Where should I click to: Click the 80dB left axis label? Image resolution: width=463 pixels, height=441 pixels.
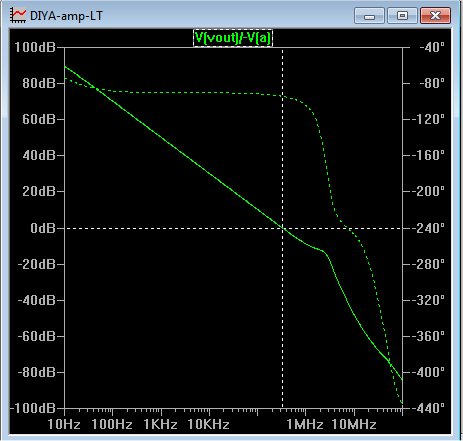tap(39, 83)
